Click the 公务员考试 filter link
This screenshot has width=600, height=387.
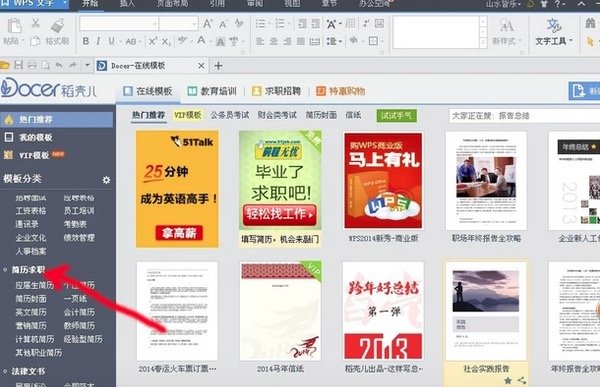[230, 115]
